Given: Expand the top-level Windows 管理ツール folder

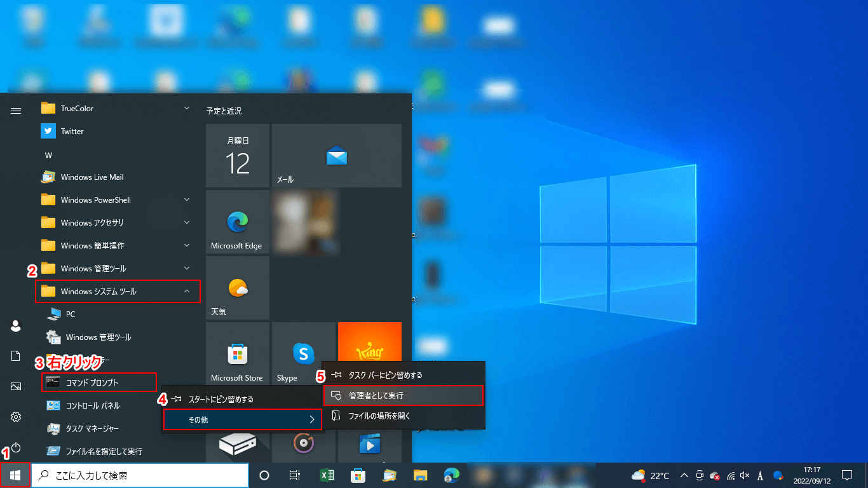Looking at the screenshot, I should point(118,268).
